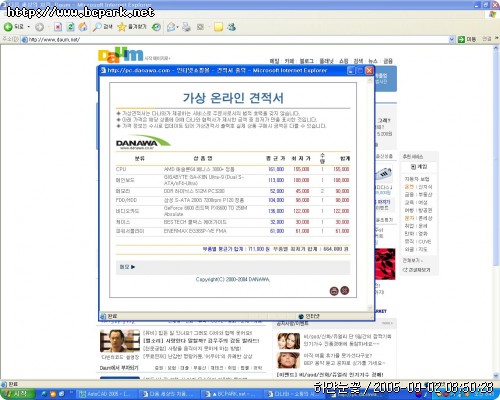
Task: Click the page icon beside the address URL
Action: point(24,40)
